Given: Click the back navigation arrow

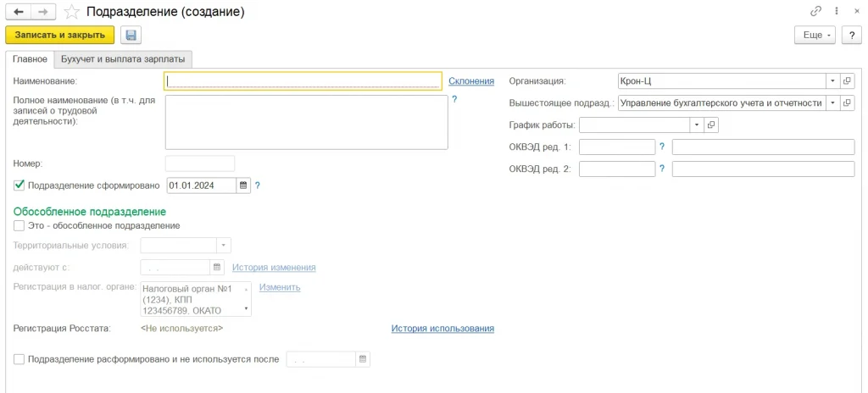Looking at the screenshot, I should pos(19,12).
